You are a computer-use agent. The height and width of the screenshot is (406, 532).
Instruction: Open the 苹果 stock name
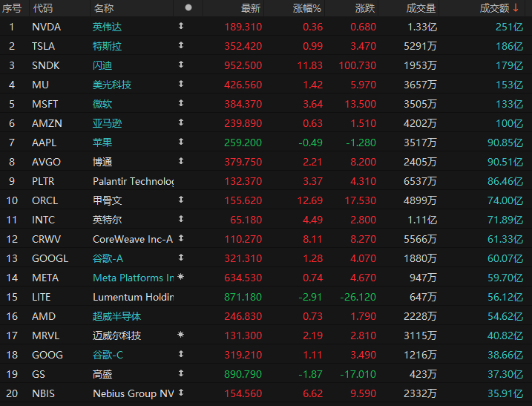point(102,143)
